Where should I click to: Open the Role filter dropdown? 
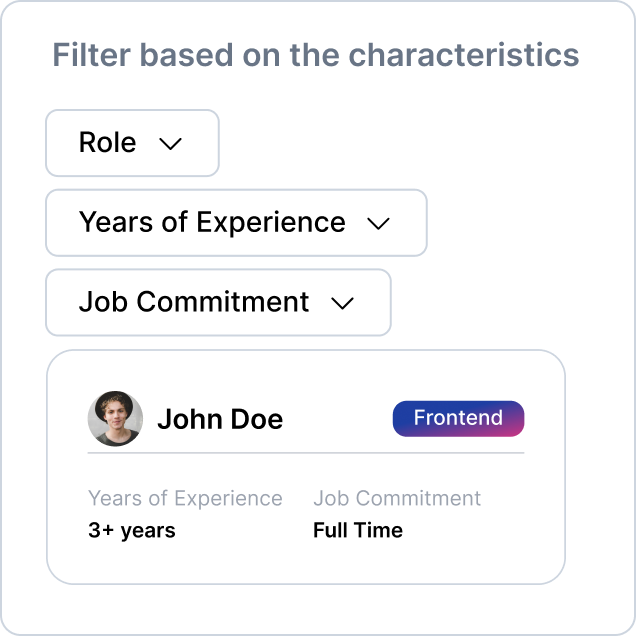pyautogui.click(x=133, y=143)
